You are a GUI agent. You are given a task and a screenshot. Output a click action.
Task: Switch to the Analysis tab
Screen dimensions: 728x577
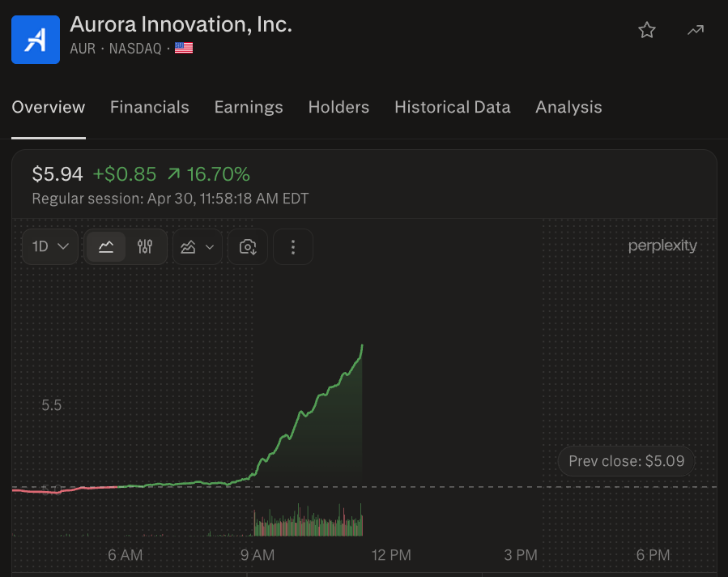(568, 107)
